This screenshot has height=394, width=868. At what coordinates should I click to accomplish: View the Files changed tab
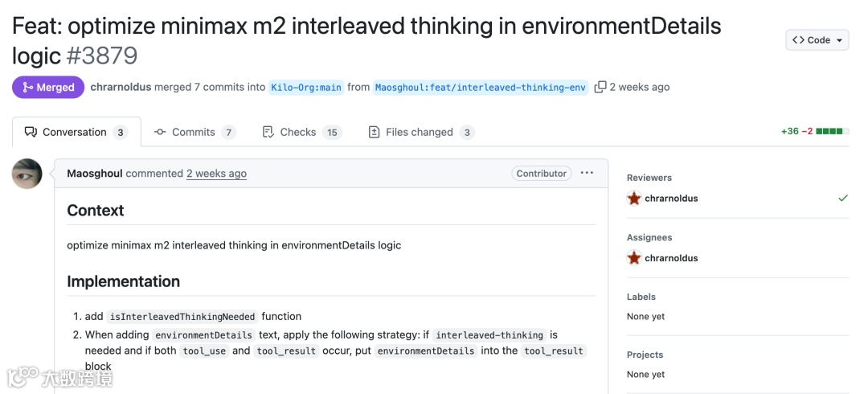point(420,132)
